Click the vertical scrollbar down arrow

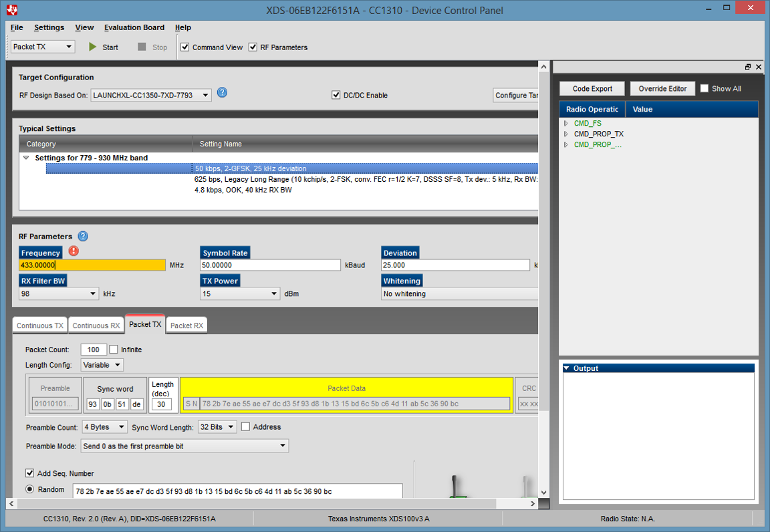coord(543,492)
